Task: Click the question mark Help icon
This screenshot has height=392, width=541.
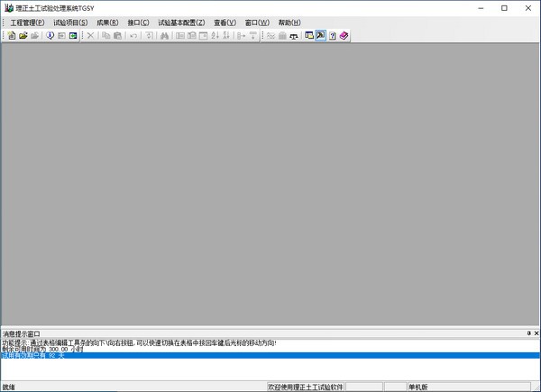Action: tap(333, 36)
